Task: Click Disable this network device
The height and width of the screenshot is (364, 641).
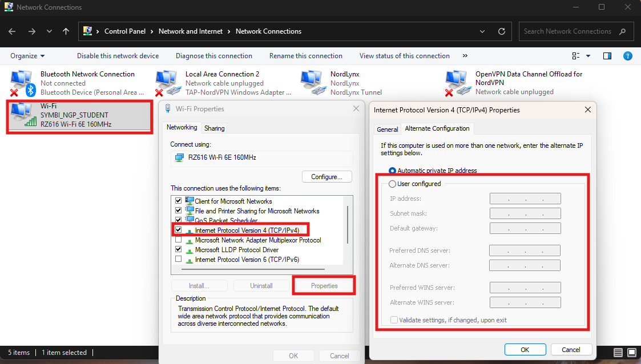Action: click(x=118, y=56)
